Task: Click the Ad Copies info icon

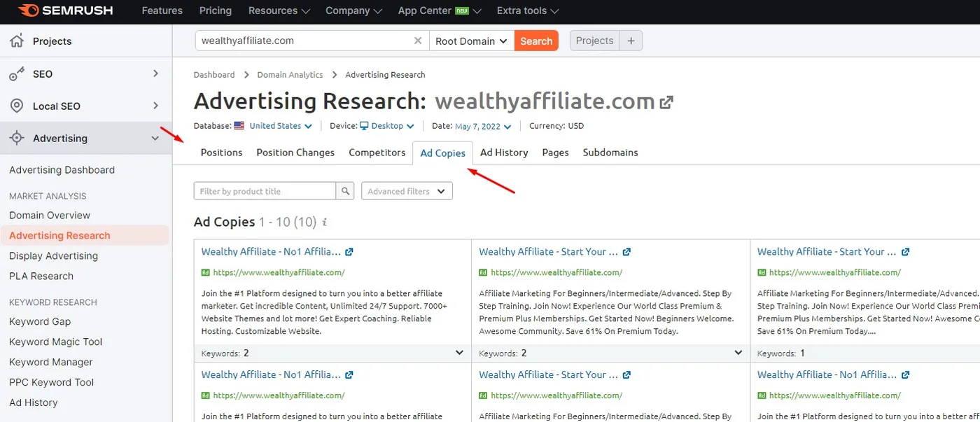Action: tap(324, 223)
